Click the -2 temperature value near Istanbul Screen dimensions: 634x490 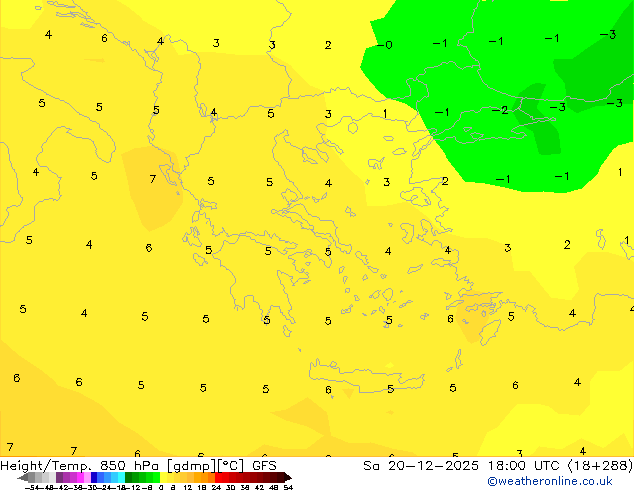[x=500, y=110]
